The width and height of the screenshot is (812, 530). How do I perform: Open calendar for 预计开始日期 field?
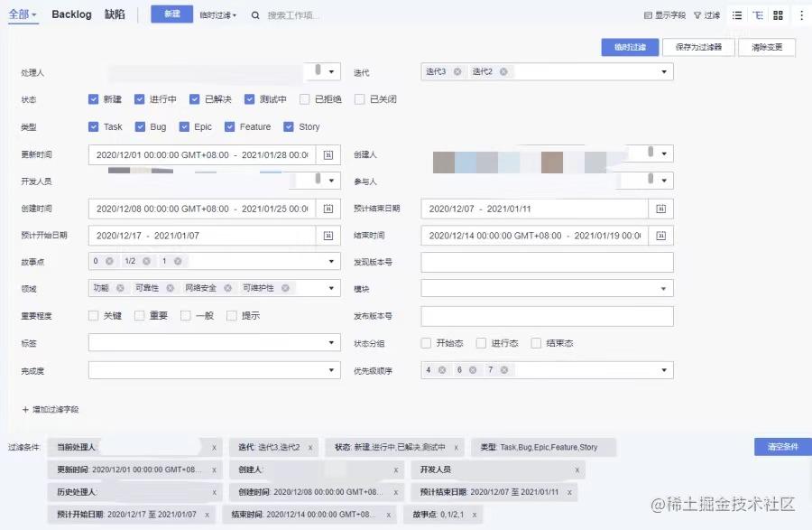click(x=328, y=236)
